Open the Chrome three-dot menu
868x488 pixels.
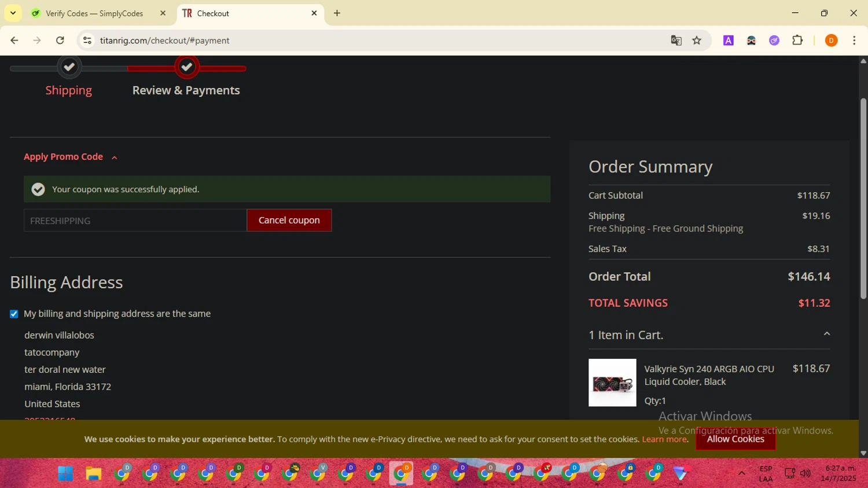(x=854, y=41)
